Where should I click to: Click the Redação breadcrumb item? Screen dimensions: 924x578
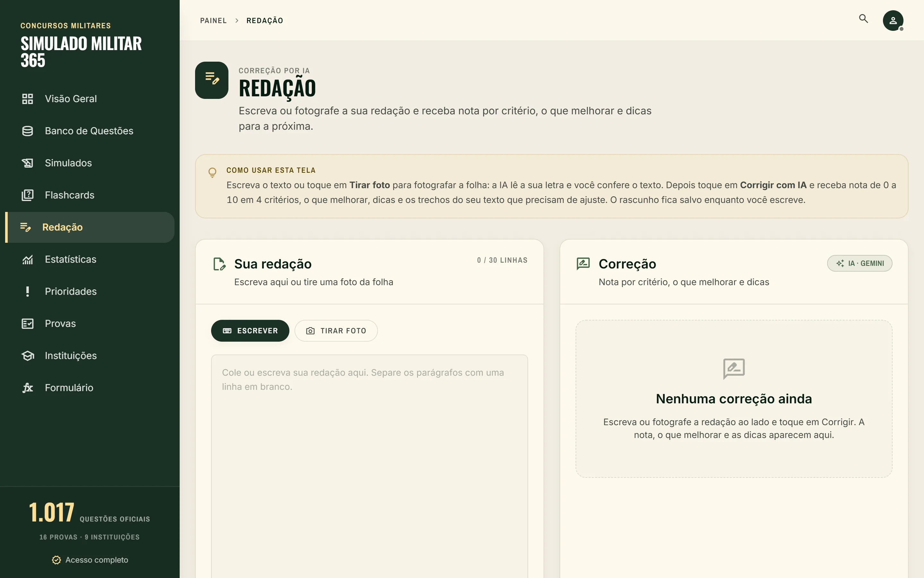coord(265,21)
